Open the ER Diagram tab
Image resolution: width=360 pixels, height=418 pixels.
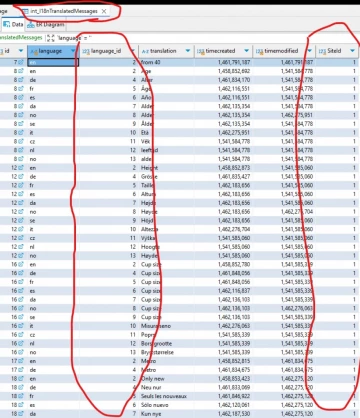coord(46,24)
